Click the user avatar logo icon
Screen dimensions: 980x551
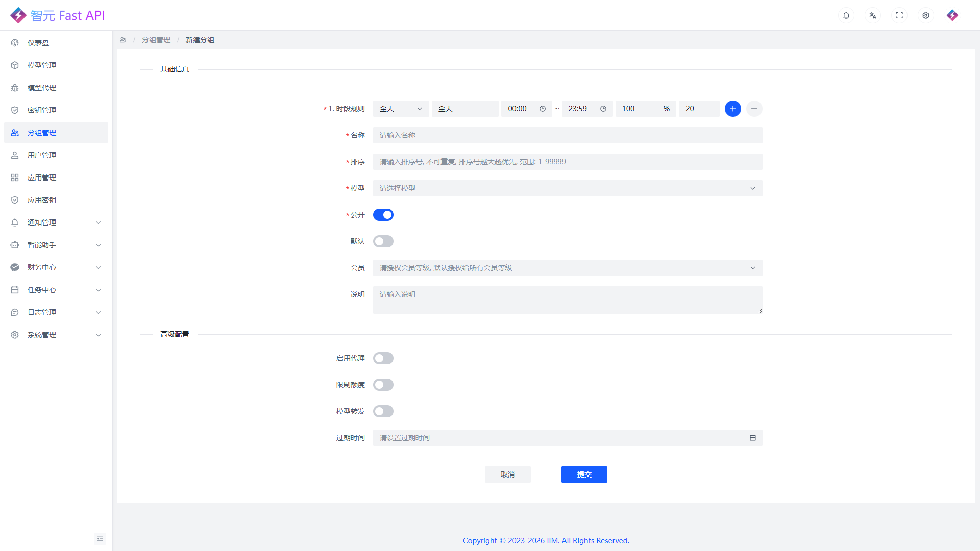952,15
